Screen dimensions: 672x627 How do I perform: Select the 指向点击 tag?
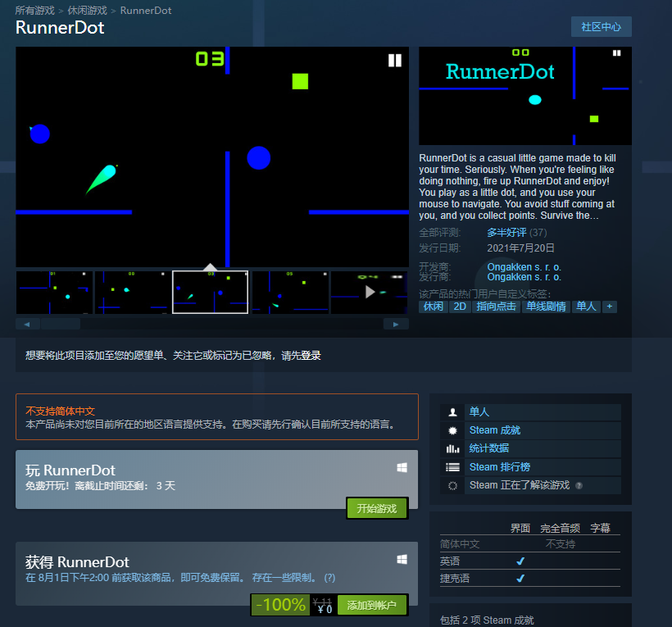(x=497, y=306)
